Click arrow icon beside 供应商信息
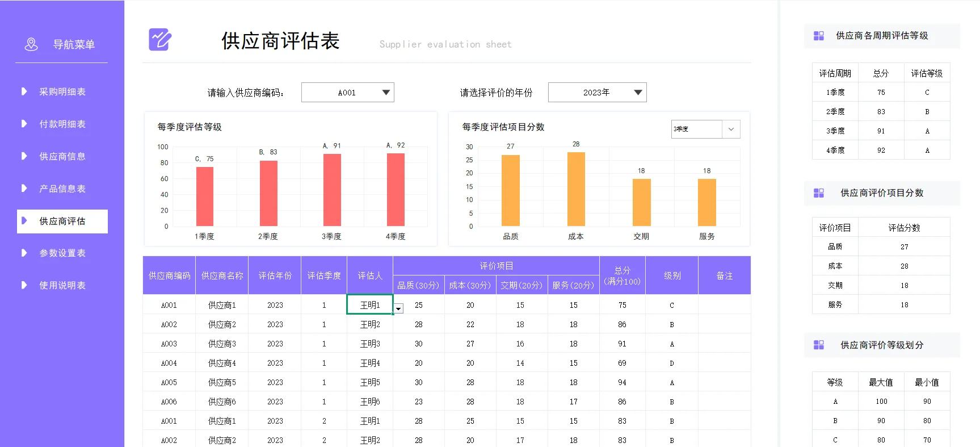 pyautogui.click(x=24, y=156)
